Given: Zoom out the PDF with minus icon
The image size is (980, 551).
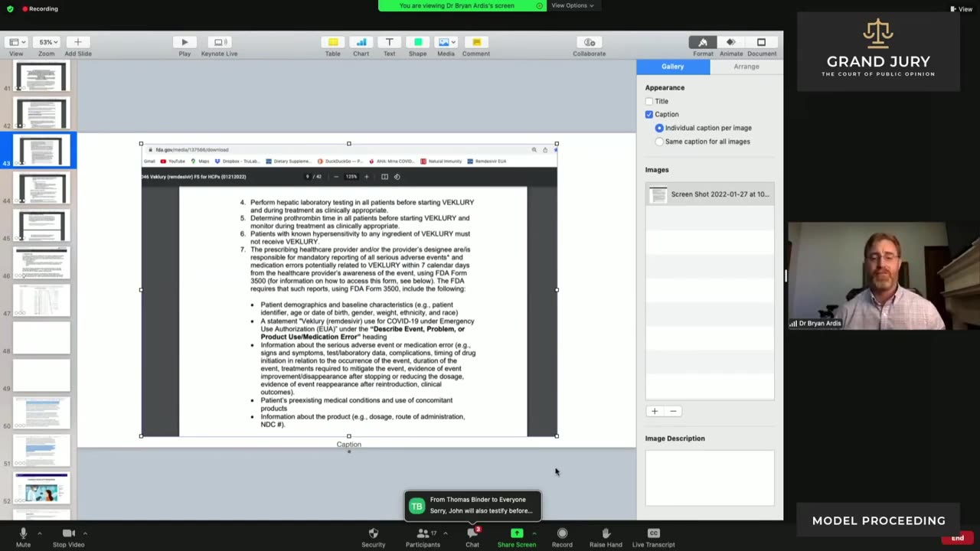Looking at the screenshot, I should pos(336,177).
